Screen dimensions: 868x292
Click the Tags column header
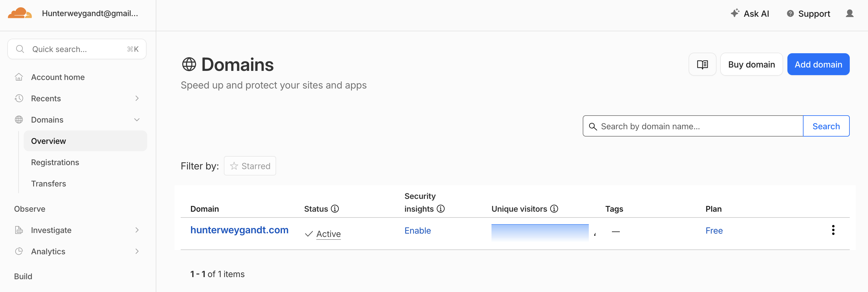614,209
